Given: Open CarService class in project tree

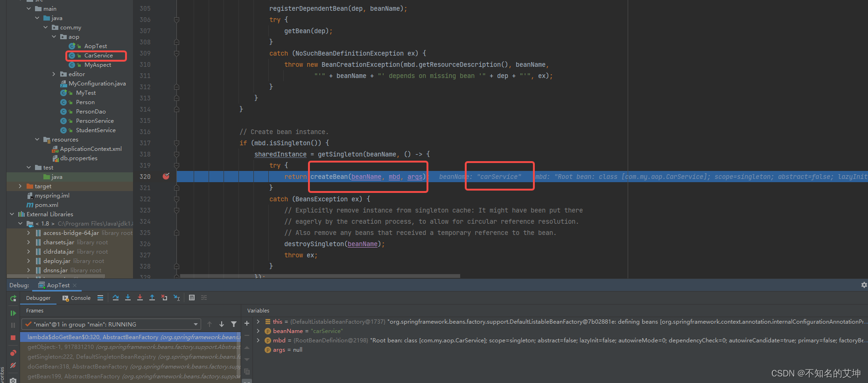Looking at the screenshot, I should tap(98, 55).
